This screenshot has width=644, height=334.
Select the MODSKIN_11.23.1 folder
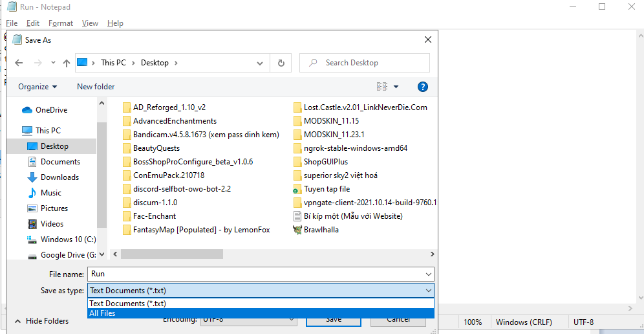click(329, 135)
